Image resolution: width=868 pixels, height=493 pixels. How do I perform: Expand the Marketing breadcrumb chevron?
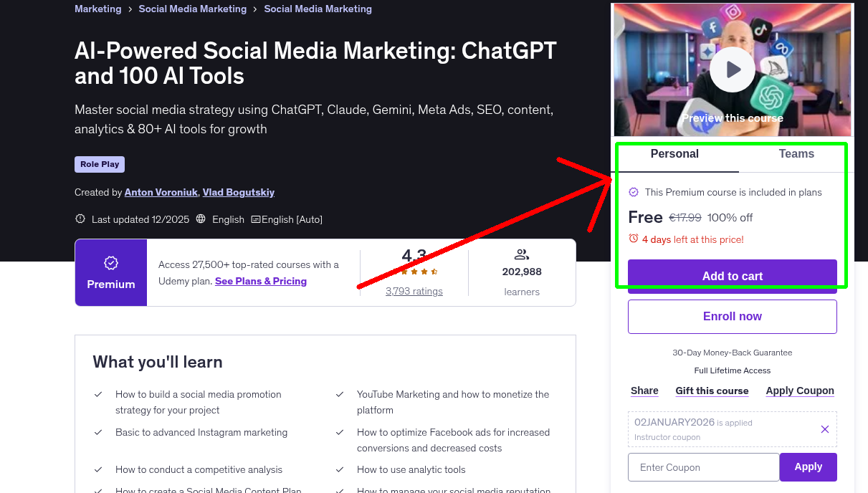click(129, 9)
